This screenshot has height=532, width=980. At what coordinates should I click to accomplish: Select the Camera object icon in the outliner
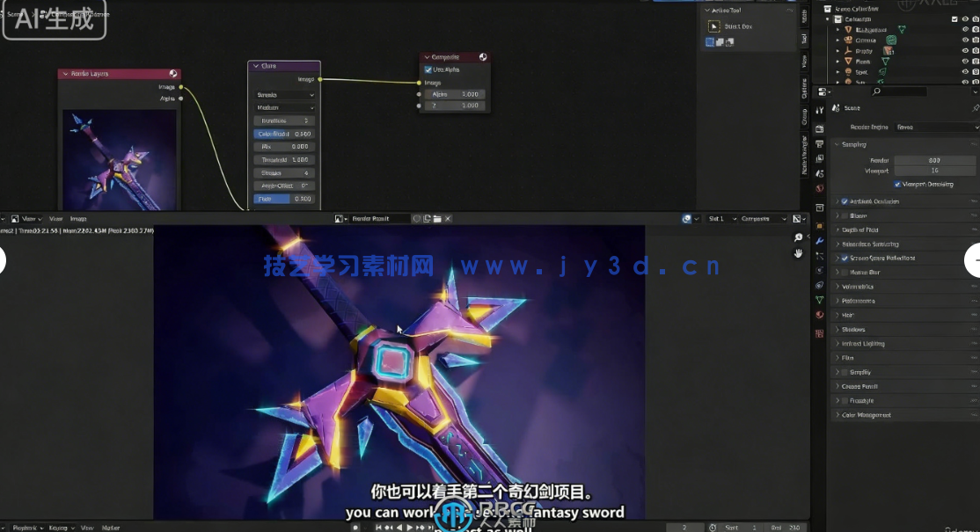coord(848,40)
